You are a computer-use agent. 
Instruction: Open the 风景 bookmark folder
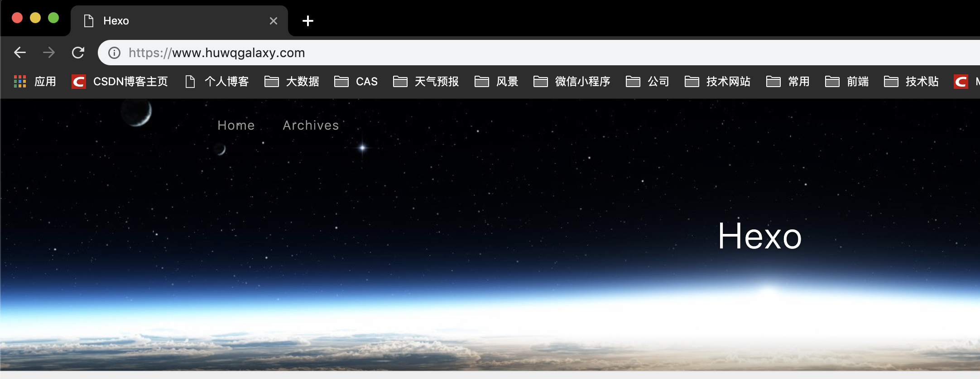(496, 82)
